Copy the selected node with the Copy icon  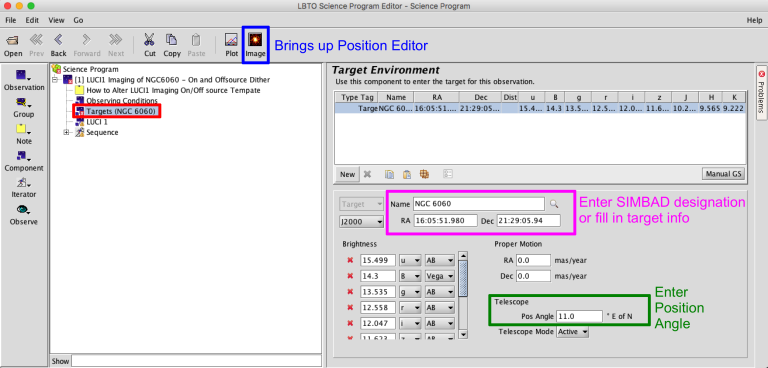[x=171, y=40]
